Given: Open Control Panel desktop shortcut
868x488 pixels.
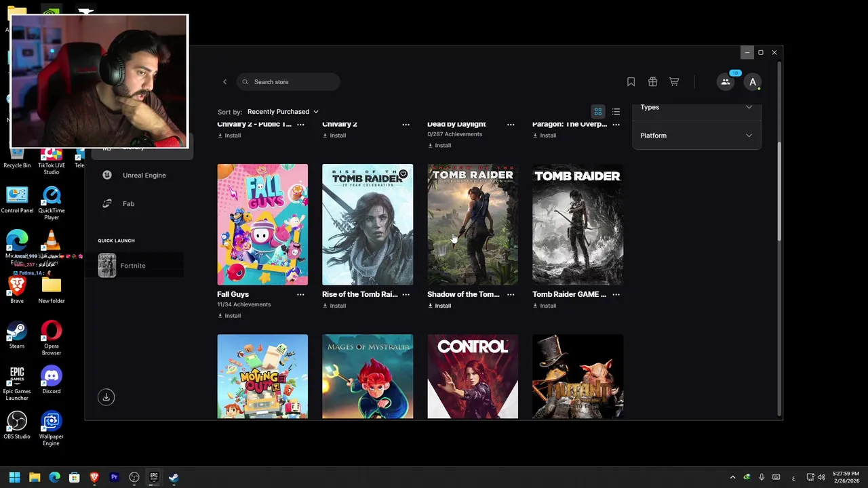Looking at the screenshot, I should click(x=17, y=200).
